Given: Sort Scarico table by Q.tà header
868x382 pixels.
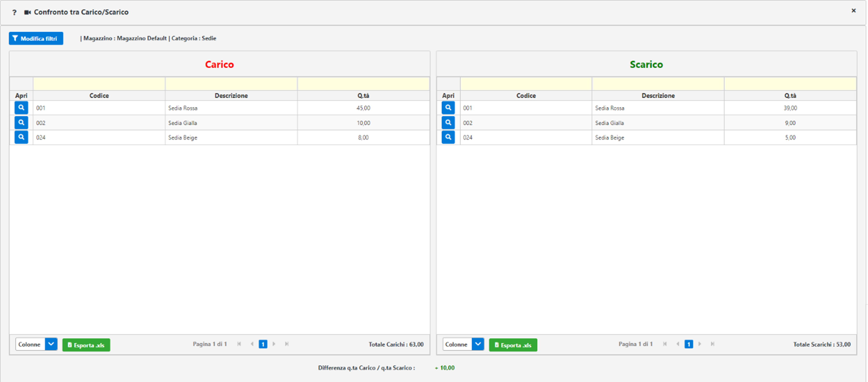Looking at the screenshot, I should click(790, 96).
